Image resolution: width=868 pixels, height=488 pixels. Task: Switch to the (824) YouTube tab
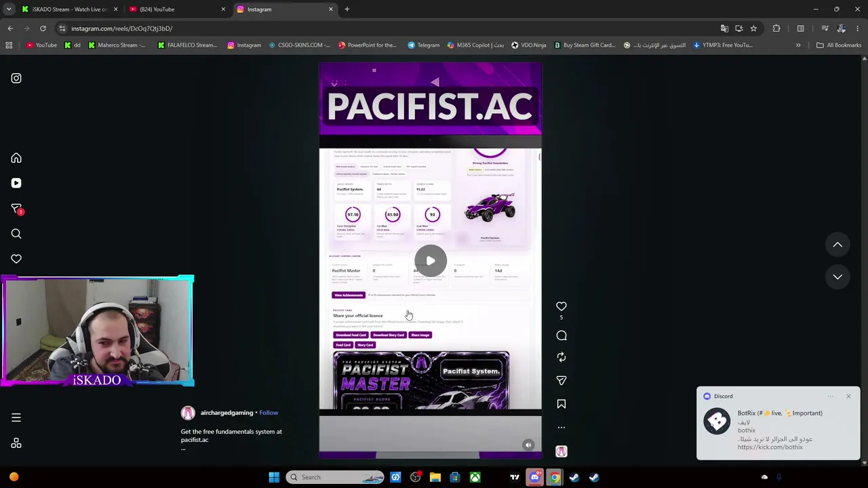click(176, 9)
